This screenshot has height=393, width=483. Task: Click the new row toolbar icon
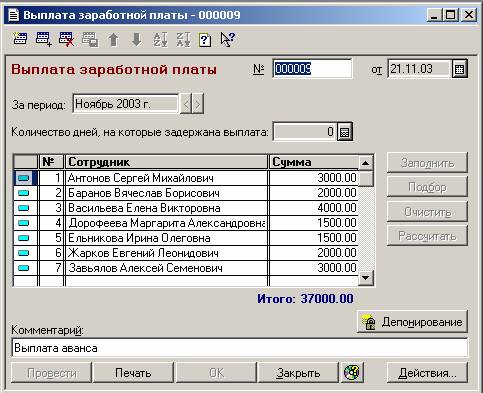20,39
